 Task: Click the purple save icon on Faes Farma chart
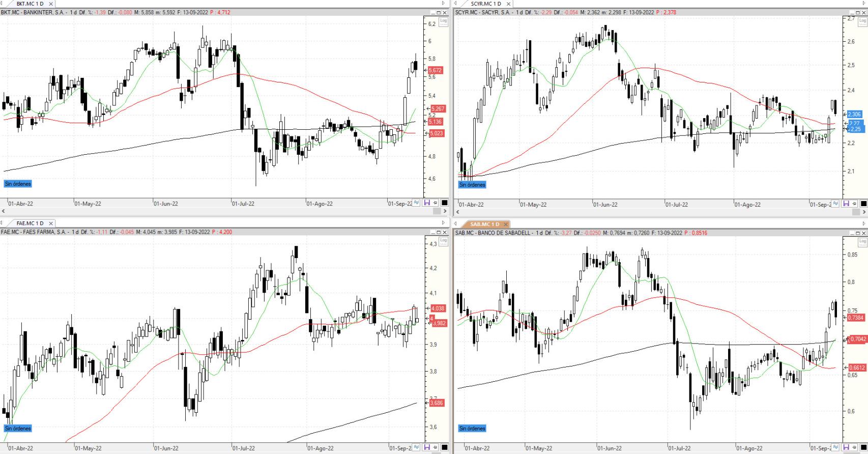coord(427,448)
